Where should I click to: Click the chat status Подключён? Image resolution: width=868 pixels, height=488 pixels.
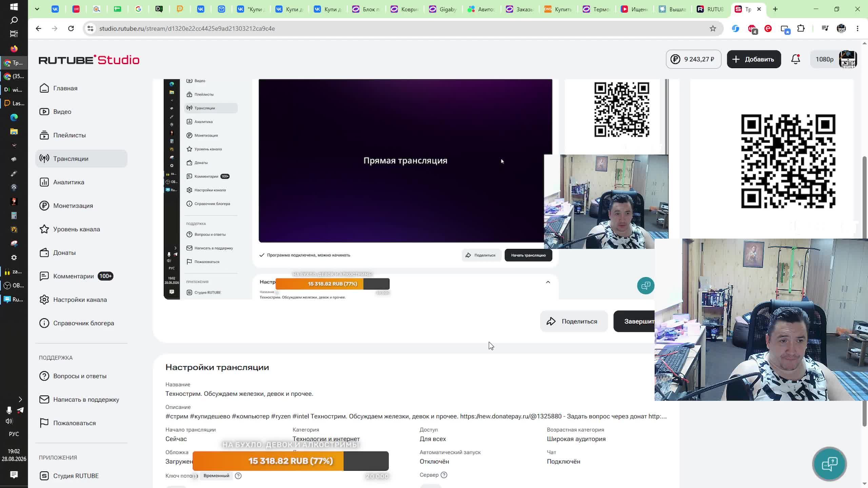tap(564, 462)
